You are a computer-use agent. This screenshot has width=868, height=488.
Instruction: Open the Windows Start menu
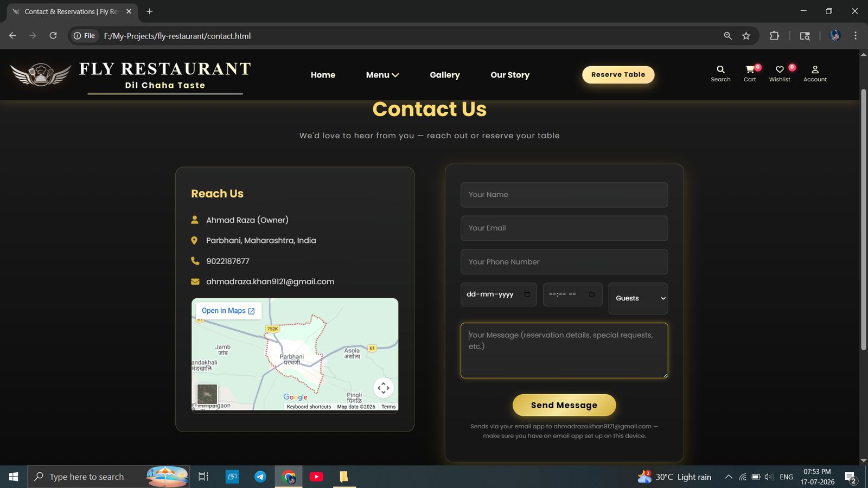pyautogui.click(x=14, y=477)
